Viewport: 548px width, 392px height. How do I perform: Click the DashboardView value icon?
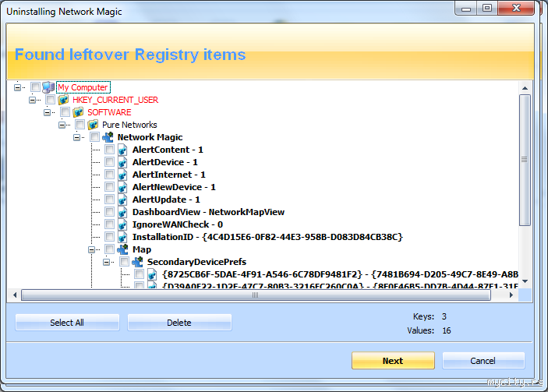(122, 212)
